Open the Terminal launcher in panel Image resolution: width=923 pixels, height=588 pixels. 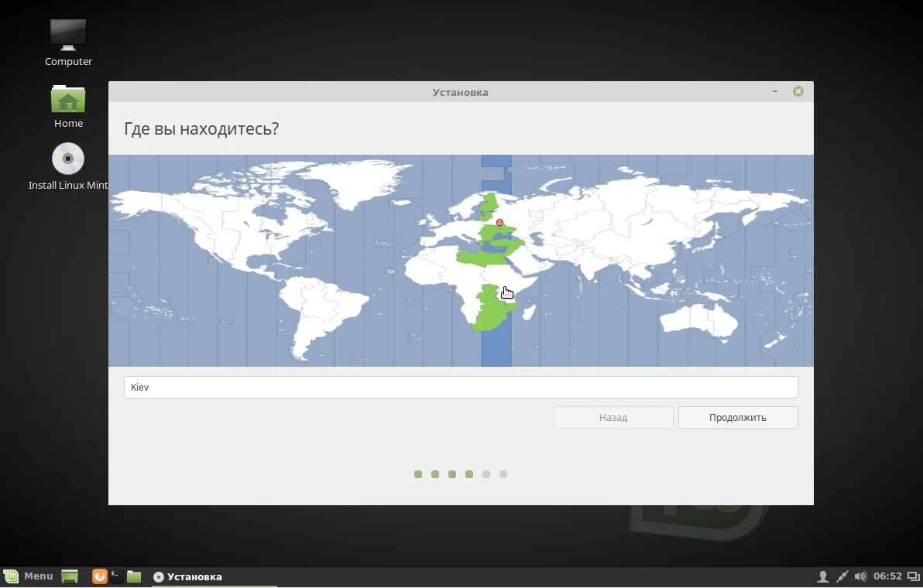click(116, 577)
